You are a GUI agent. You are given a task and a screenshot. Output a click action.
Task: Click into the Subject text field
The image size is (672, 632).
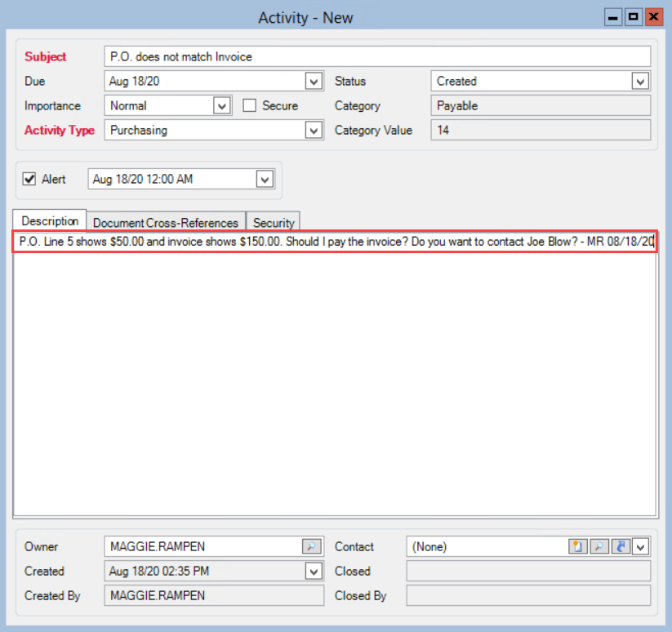coord(377,56)
